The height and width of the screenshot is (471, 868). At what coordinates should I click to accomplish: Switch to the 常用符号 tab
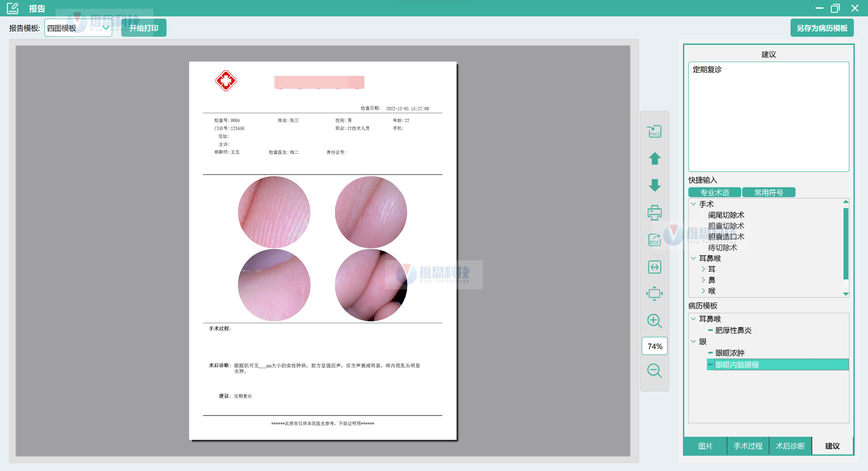768,193
